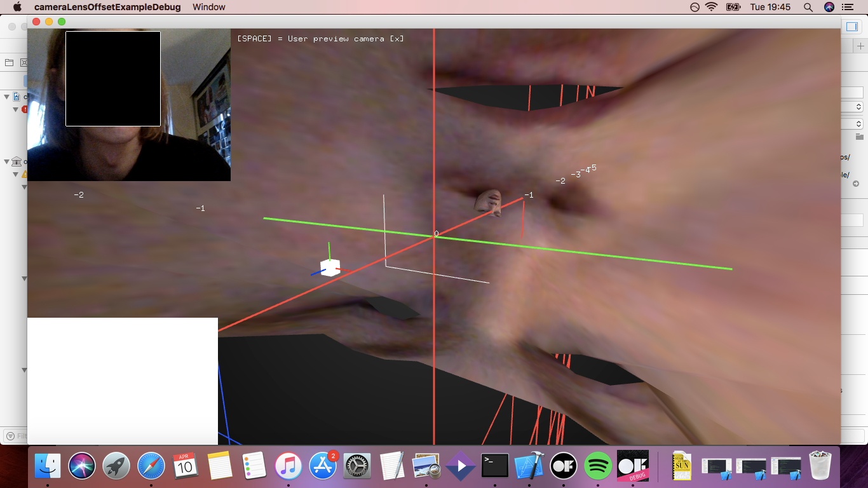The width and height of the screenshot is (868, 488).
Task: Open iTunes from the Dock
Action: (x=288, y=466)
